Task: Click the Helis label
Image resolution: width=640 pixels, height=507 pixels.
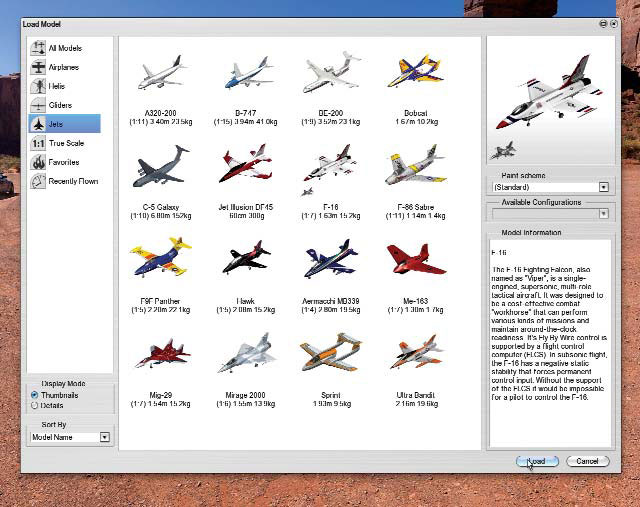Action: tap(57, 86)
